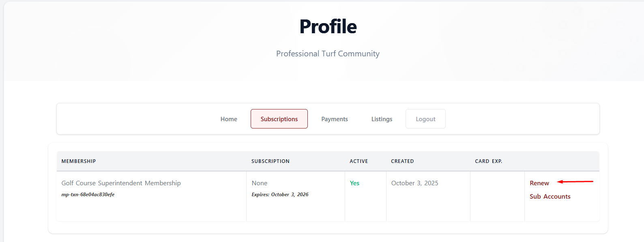Viewport: 644px width, 242px height.
Task: Click the red arrow pointing to Renew
Action: pyautogui.click(x=575, y=182)
